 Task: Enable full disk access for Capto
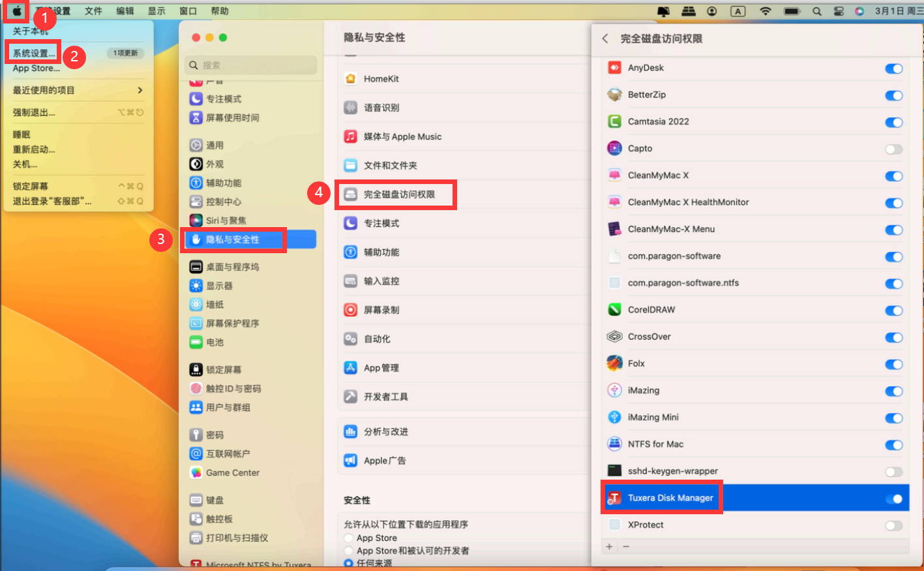[893, 149]
